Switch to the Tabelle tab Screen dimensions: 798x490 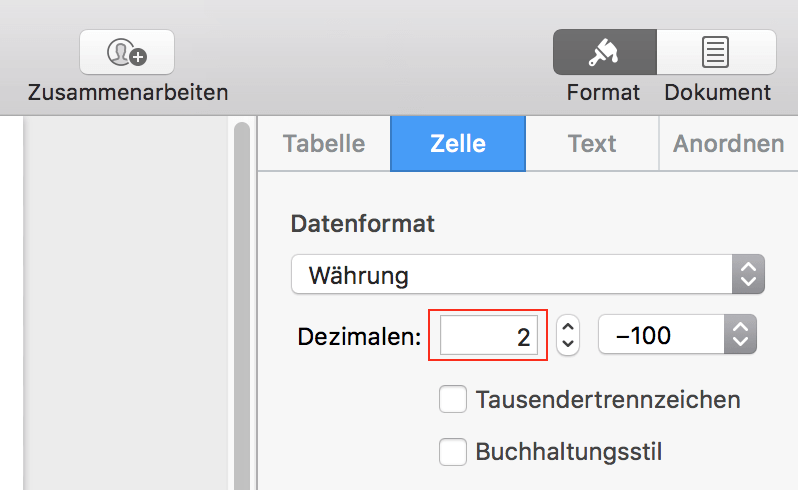pos(324,143)
